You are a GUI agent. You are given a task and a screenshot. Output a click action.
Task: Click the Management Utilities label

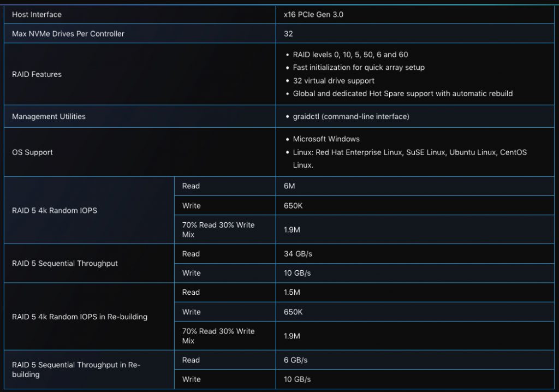[x=49, y=117]
